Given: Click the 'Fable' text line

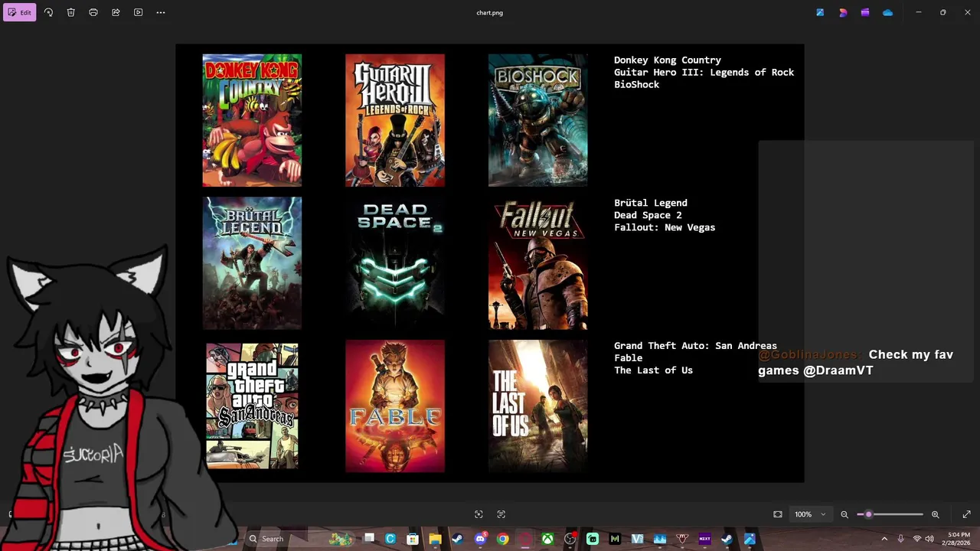Looking at the screenshot, I should 628,358.
